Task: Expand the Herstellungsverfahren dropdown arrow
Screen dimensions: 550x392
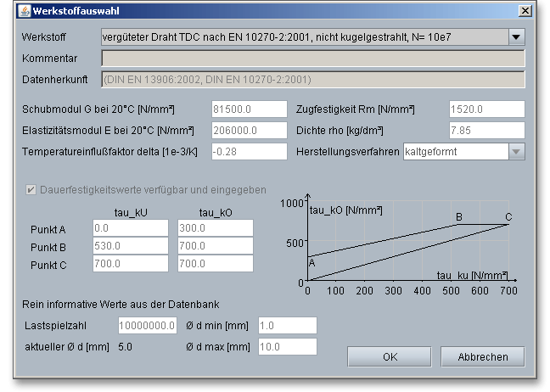Action: pos(516,151)
